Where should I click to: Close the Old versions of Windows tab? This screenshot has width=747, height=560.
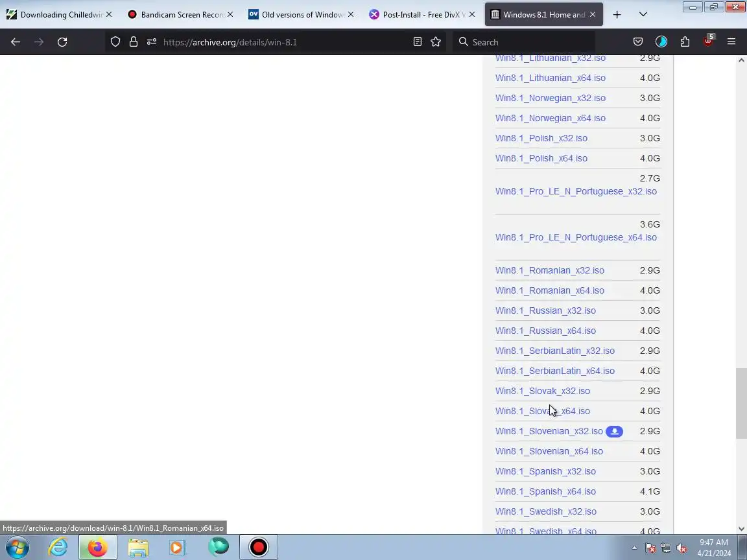coord(351,15)
